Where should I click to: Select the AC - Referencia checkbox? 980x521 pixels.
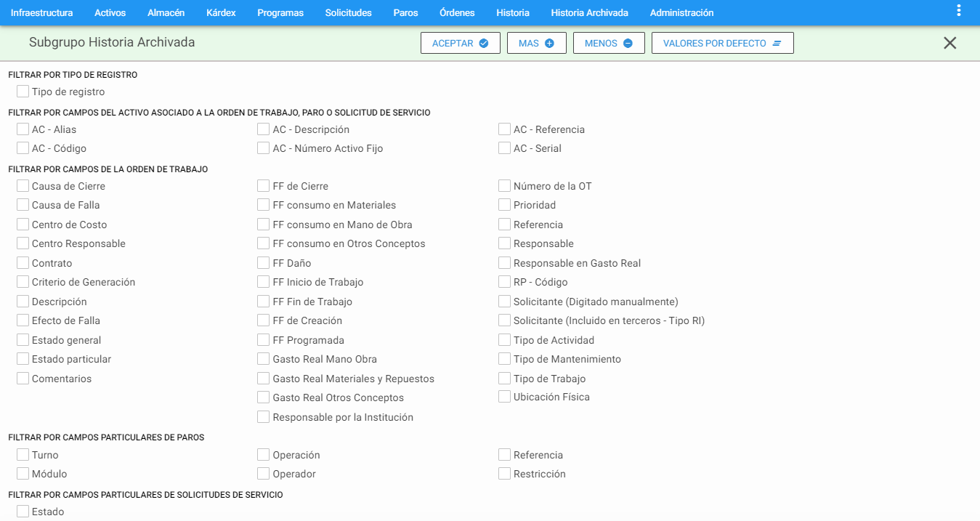[x=504, y=129]
